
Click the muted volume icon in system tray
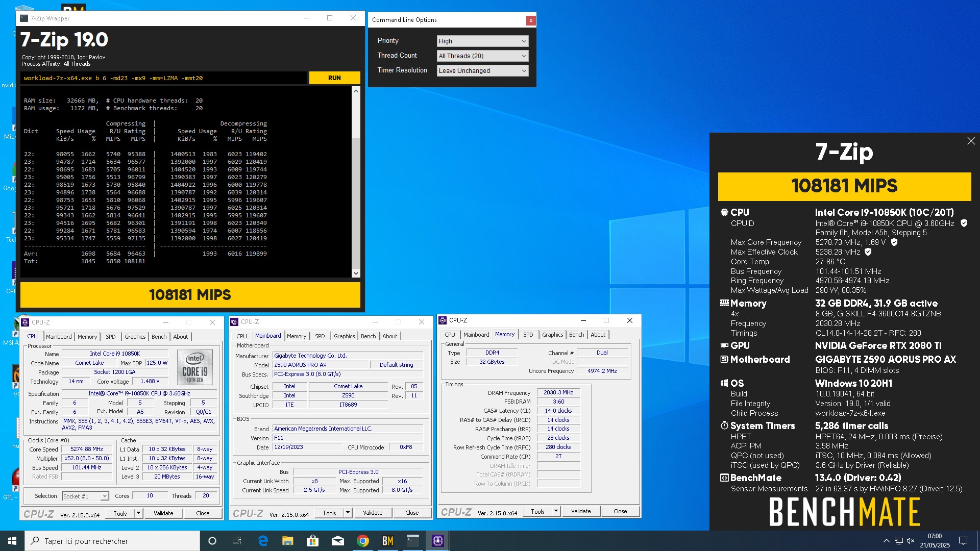(911, 541)
